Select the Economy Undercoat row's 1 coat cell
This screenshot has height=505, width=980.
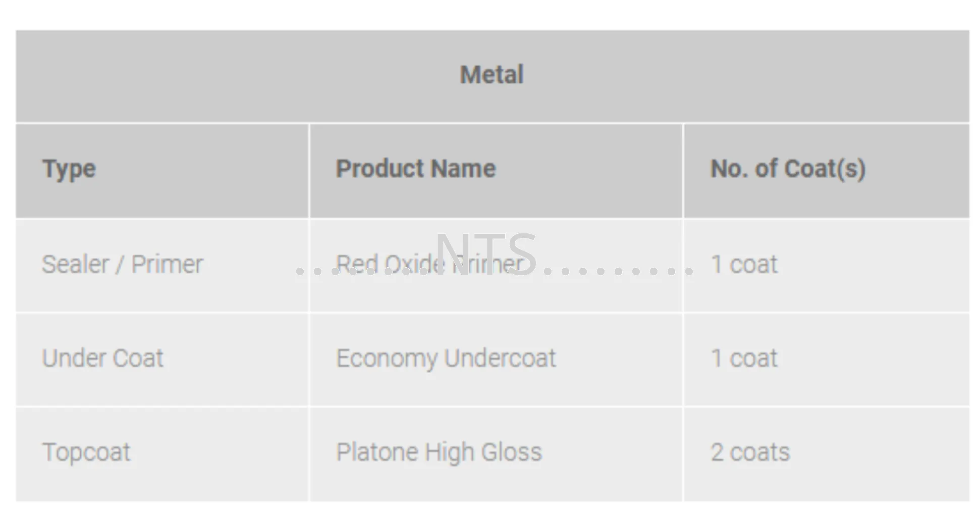point(744,358)
